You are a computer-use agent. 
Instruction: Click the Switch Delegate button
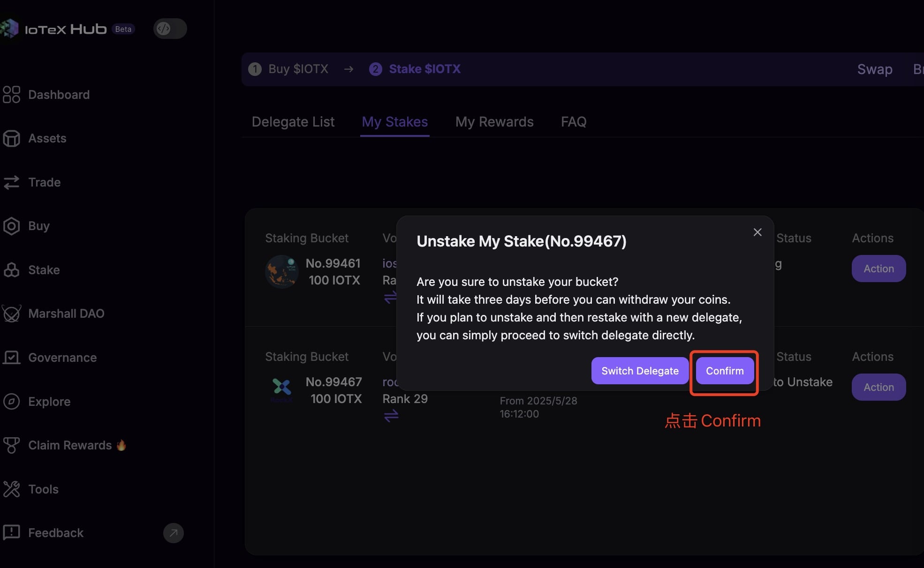(x=640, y=371)
